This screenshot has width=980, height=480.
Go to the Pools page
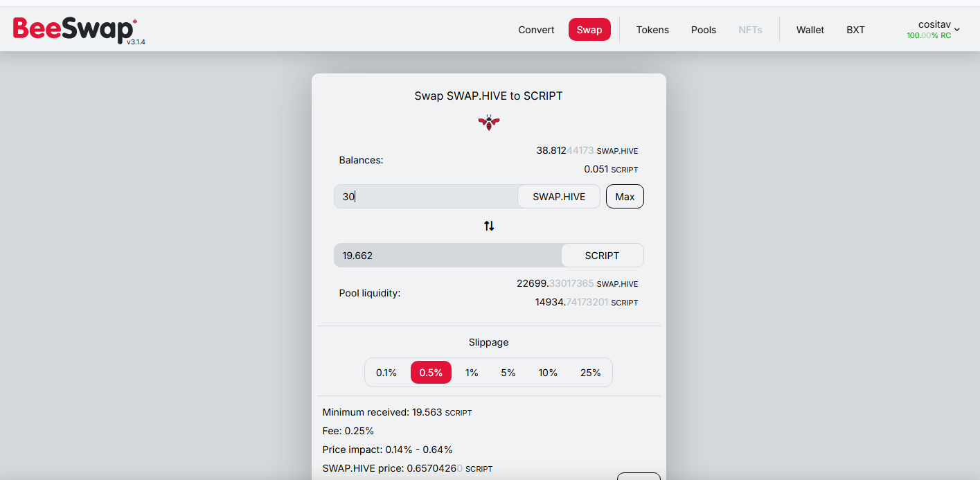[x=704, y=30]
